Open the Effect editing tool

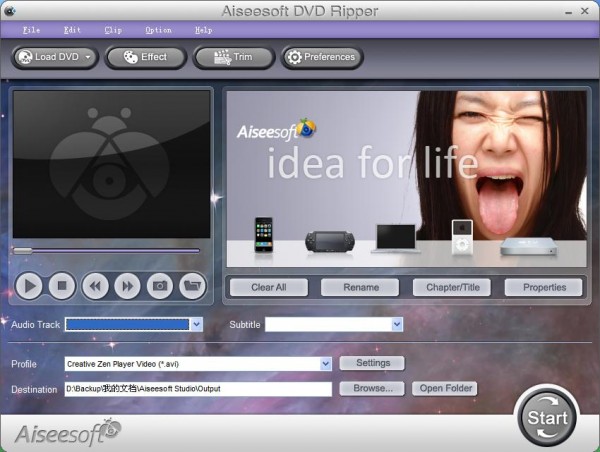pyautogui.click(x=146, y=57)
